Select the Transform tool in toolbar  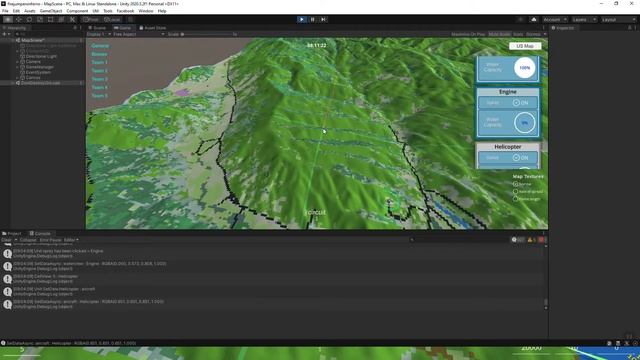click(x=61, y=19)
